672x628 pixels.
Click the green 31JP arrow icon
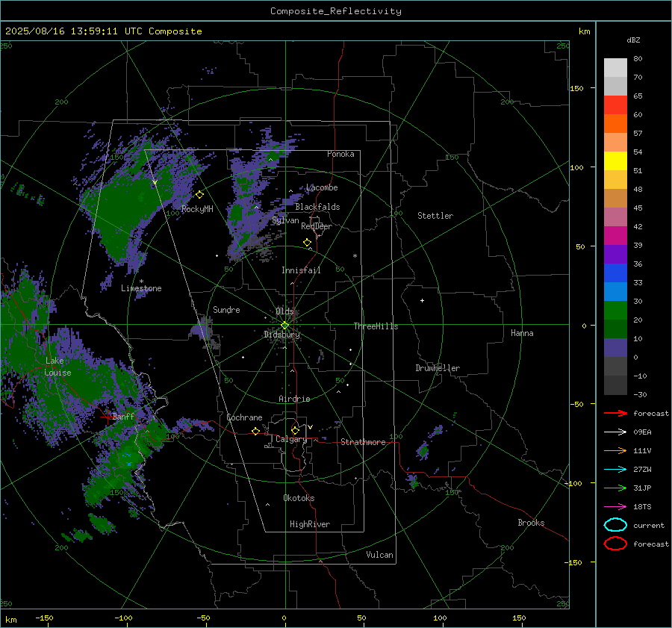[x=615, y=488]
